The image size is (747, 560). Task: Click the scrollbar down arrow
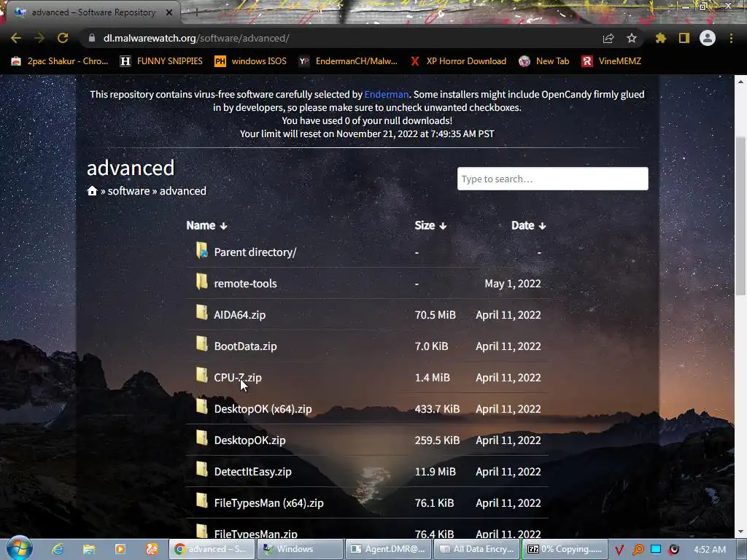(x=740, y=532)
